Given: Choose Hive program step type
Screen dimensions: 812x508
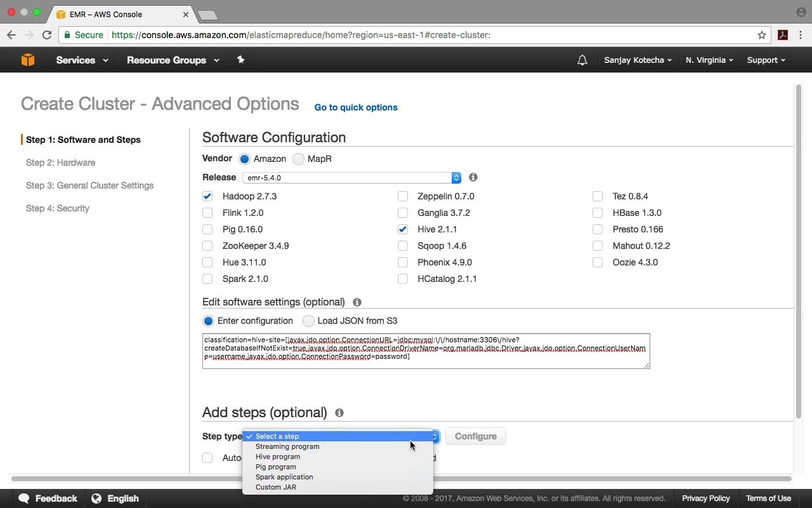Looking at the screenshot, I should (337, 457).
